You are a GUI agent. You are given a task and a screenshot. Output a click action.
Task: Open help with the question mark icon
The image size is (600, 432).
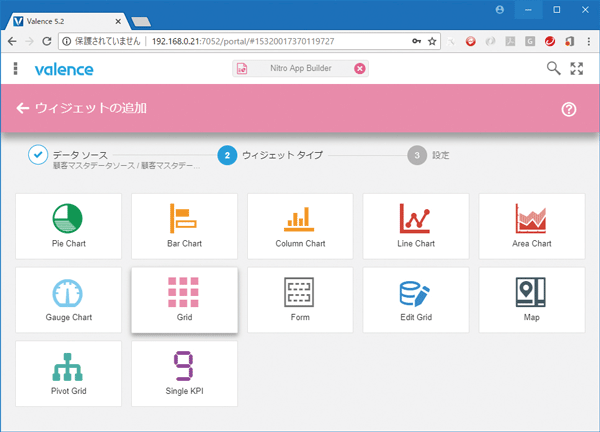[569, 109]
